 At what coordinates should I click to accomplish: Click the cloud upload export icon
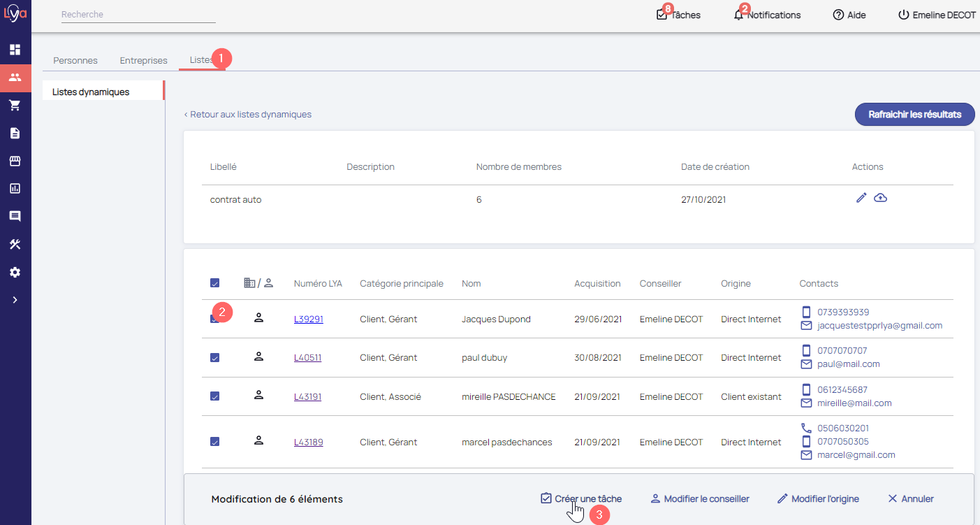881,198
